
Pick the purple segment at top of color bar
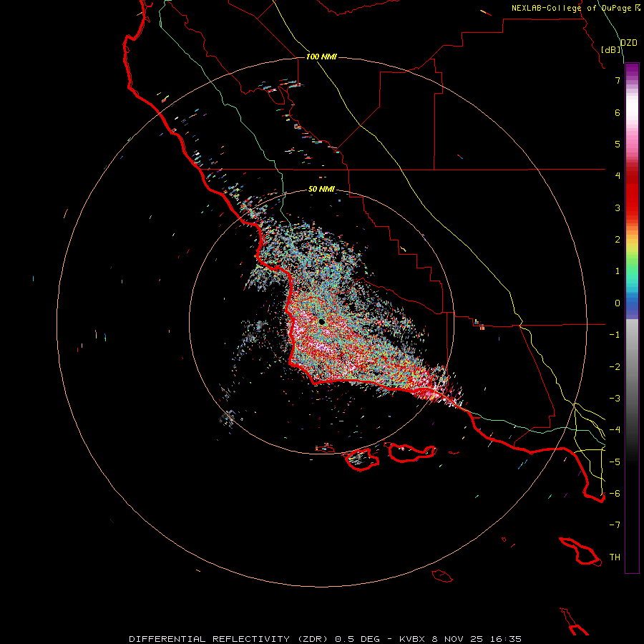[x=632, y=68]
